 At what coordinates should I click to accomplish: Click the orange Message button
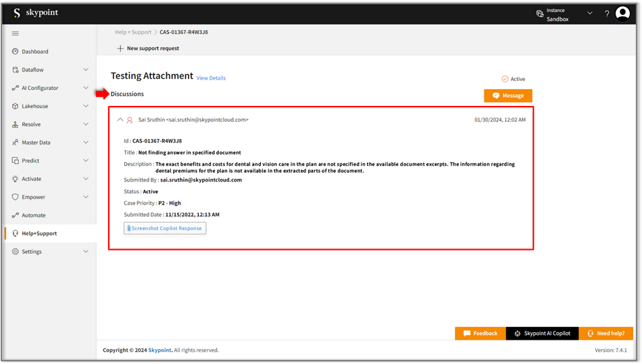(x=508, y=96)
